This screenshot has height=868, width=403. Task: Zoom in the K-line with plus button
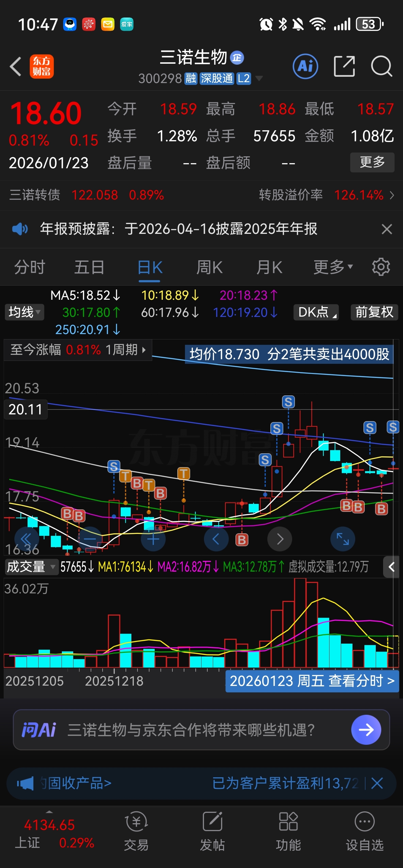pos(153,539)
